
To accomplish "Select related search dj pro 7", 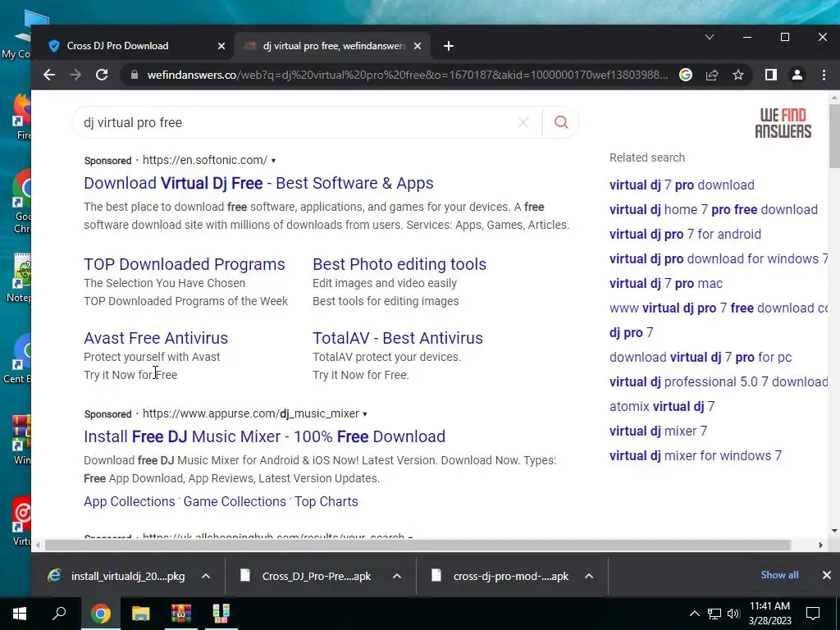I will [x=631, y=333].
